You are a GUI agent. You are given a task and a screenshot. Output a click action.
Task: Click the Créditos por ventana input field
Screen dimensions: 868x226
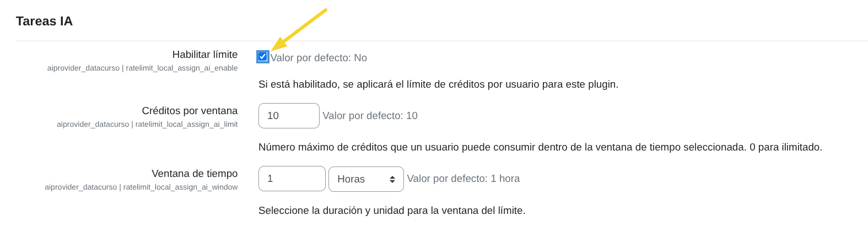(289, 116)
